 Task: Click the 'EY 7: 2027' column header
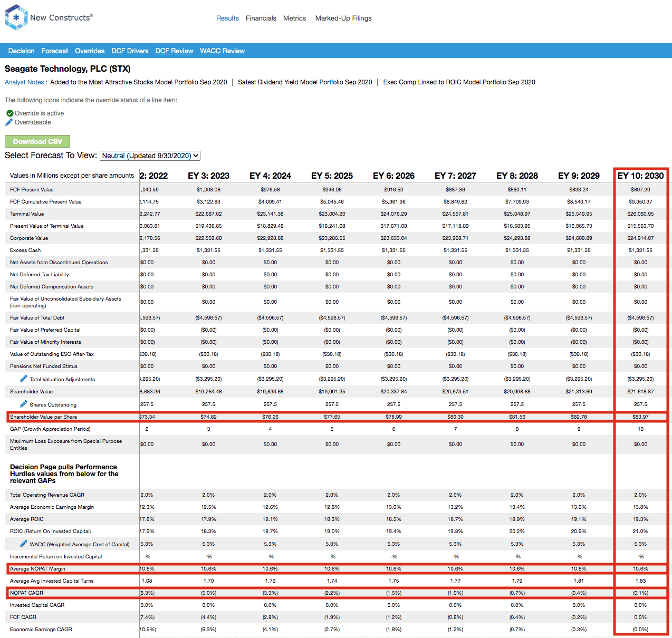pos(455,176)
